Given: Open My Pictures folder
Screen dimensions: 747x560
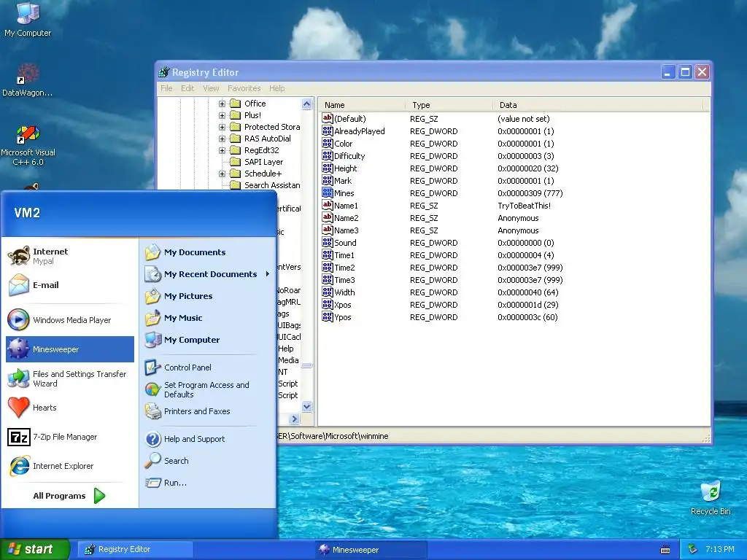Looking at the screenshot, I should click(x=207, y=296).
